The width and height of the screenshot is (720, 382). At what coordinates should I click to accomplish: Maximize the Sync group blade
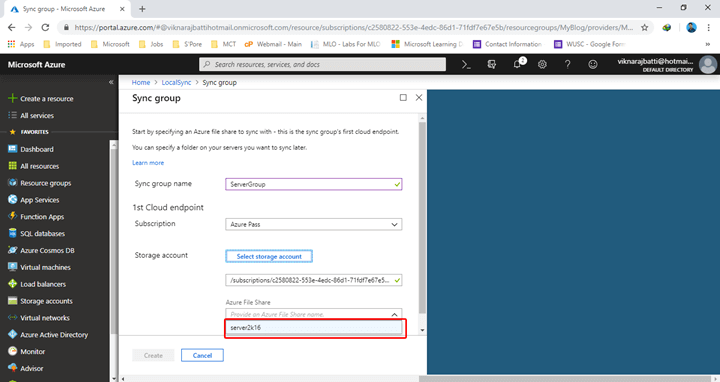(x=403, y=97)
